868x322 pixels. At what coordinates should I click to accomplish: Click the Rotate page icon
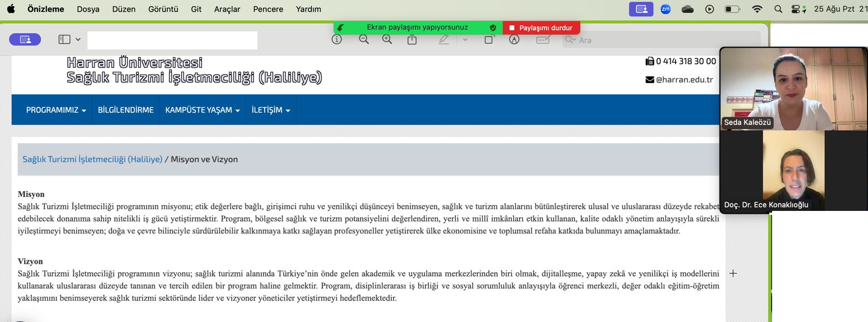coord(489,40)
